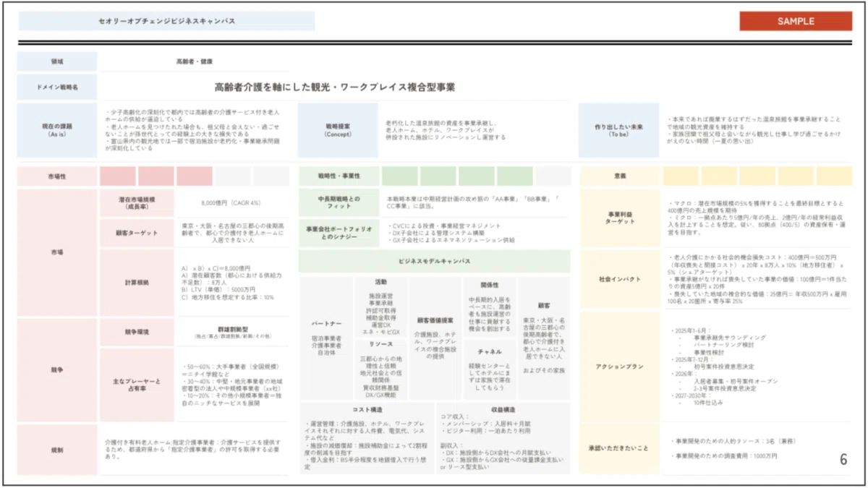Select the 顧客 block heading
This screenshot has width=868, height=488.
[x=544, y=306]
